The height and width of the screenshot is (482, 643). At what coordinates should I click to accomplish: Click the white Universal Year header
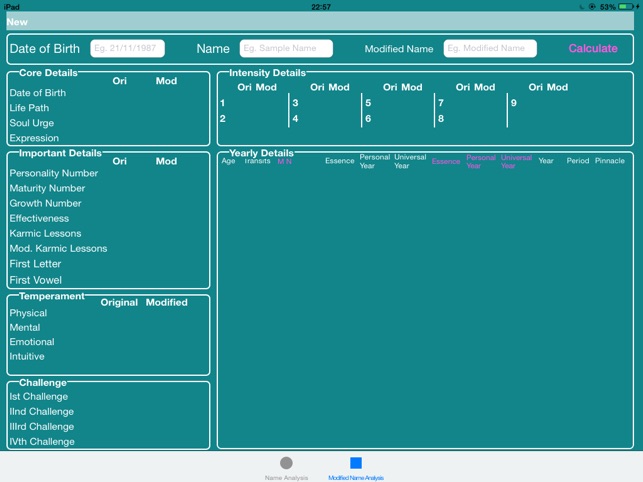(x=410, y=161)
